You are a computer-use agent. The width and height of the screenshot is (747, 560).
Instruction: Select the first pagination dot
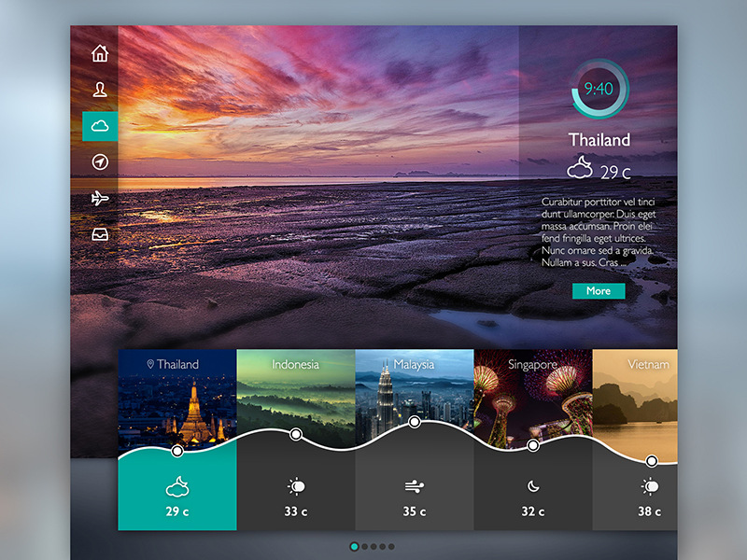[354, 546]
